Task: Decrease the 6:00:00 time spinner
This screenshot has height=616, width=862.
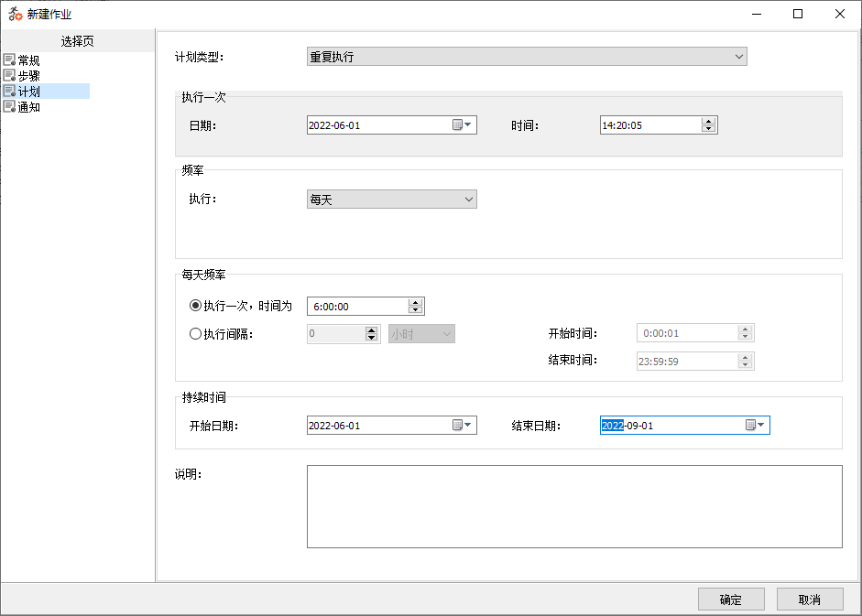Action: point(416,310)
